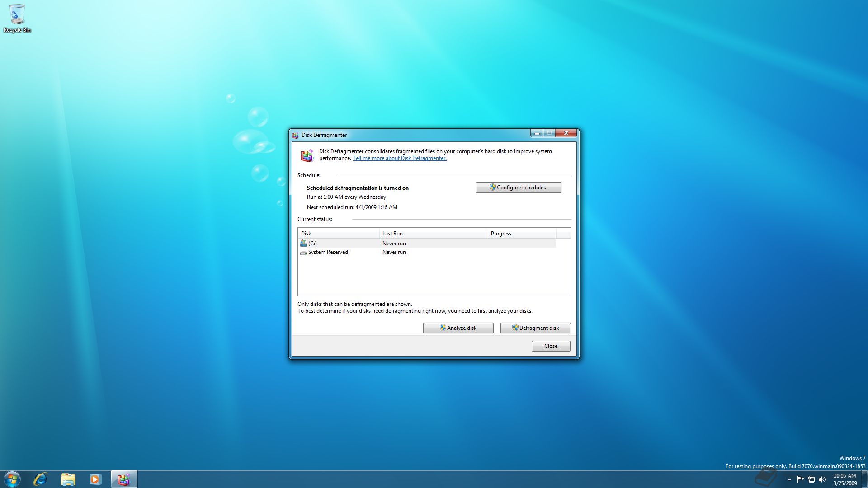
Task: Click the Disk column header
Action: click(x=339, y=234)
